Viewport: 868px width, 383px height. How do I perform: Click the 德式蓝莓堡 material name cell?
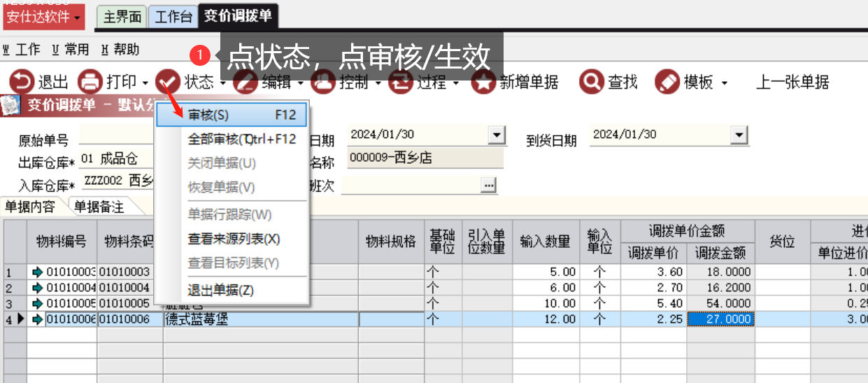(261, 319)
